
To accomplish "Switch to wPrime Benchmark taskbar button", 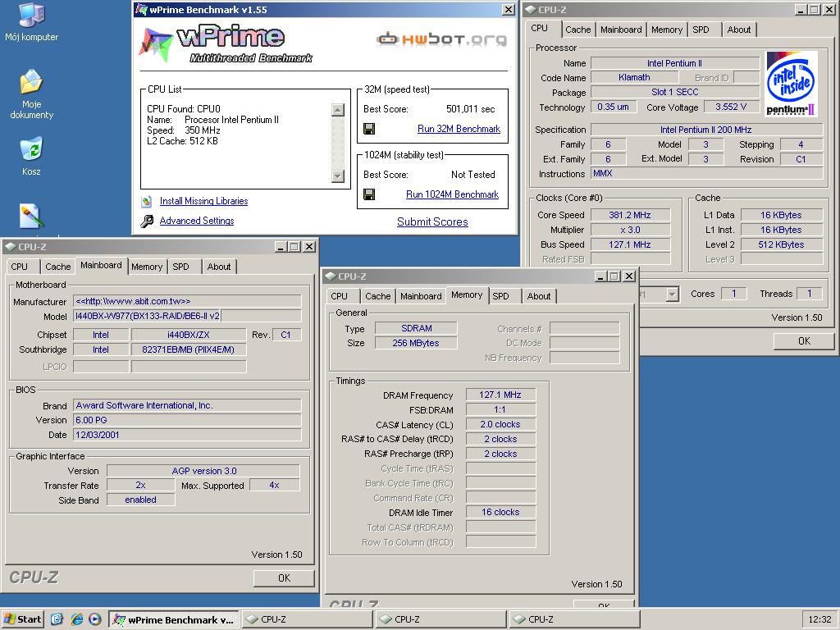I will coord(174,620).
